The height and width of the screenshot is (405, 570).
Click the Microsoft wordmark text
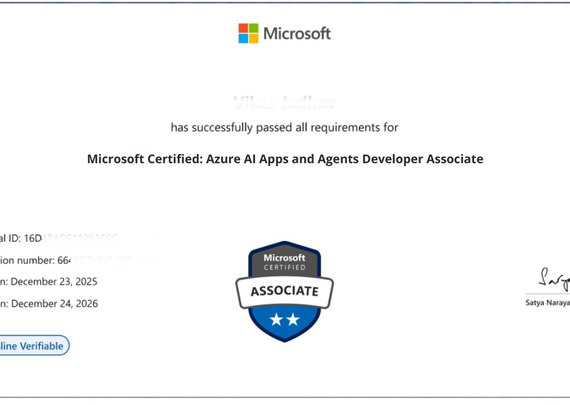coord(297,33)
